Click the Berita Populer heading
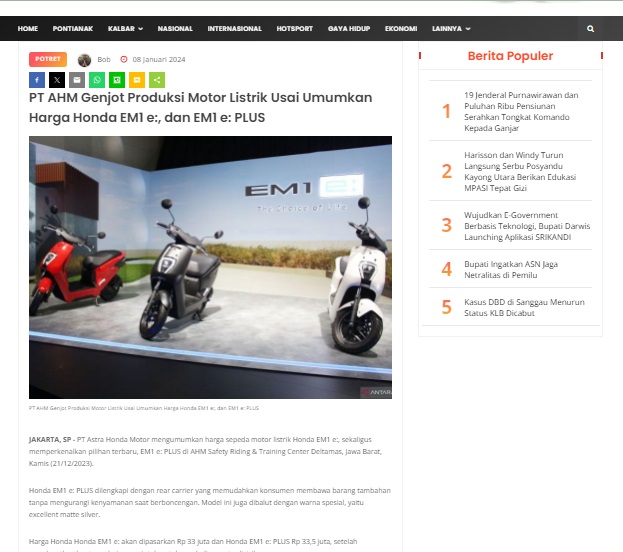This screenshot has height=552, width=623. (x=510, y=56)
